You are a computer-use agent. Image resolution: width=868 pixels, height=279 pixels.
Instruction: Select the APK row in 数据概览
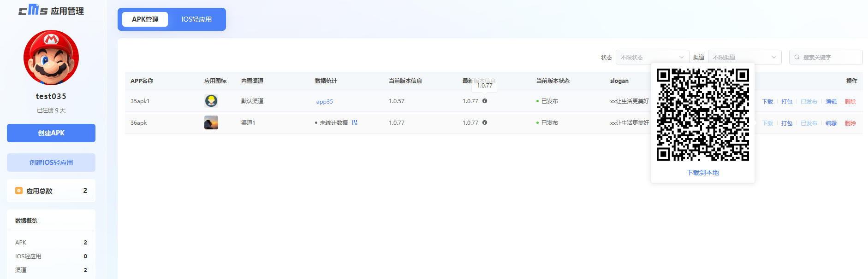[x=51, y=242]
